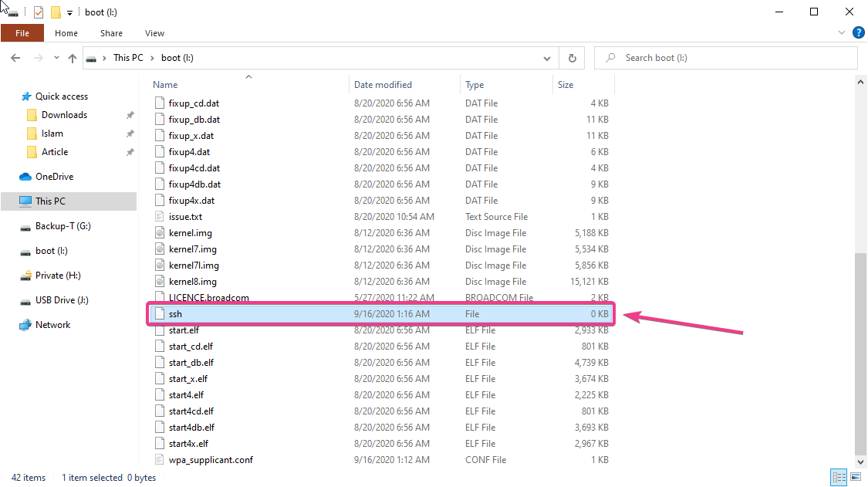Open the Help question mark icon
This screenshot has height=487, width=868.
point(858,33)
